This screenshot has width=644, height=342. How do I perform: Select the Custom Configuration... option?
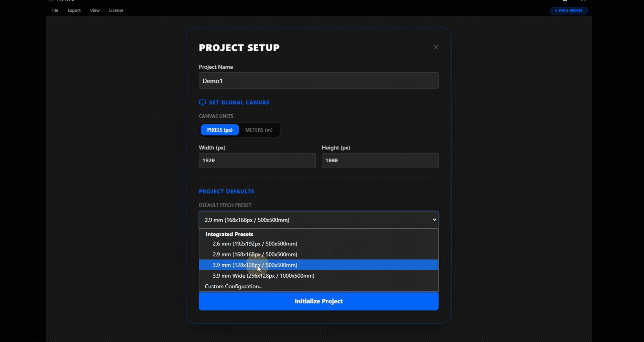click(233, 286)
